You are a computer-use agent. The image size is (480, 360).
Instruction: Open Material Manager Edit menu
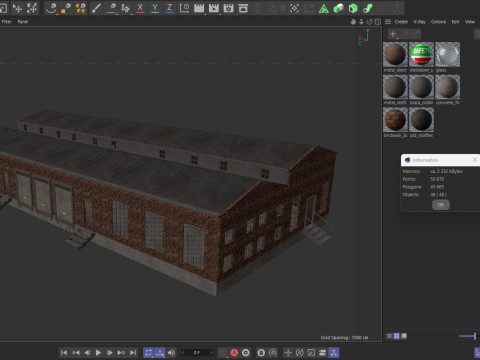[x=455, y=22]
